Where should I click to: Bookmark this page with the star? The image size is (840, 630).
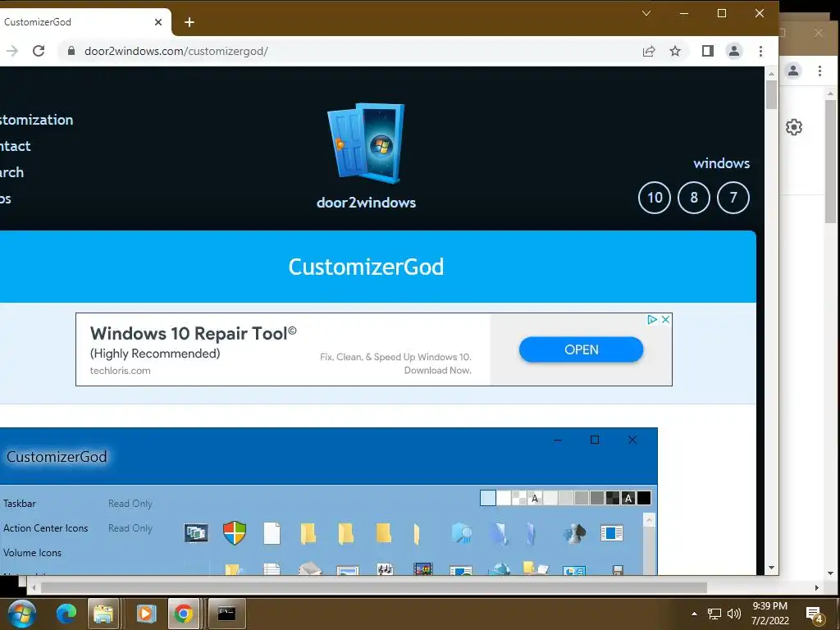[675, 51]
